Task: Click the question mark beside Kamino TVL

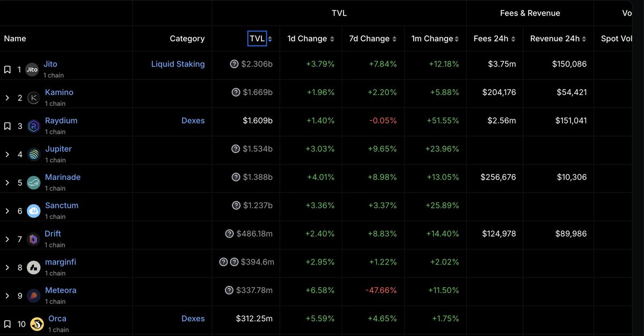Action: click(236, 92)
